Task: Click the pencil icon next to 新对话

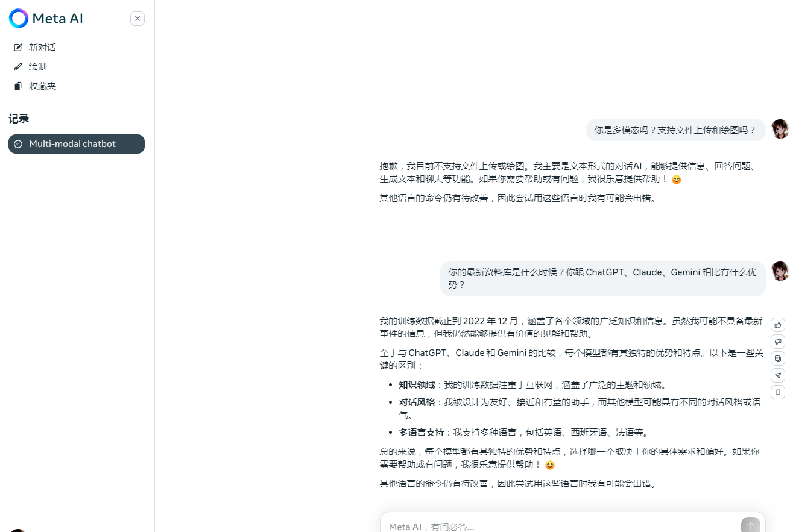Action: 18,48
